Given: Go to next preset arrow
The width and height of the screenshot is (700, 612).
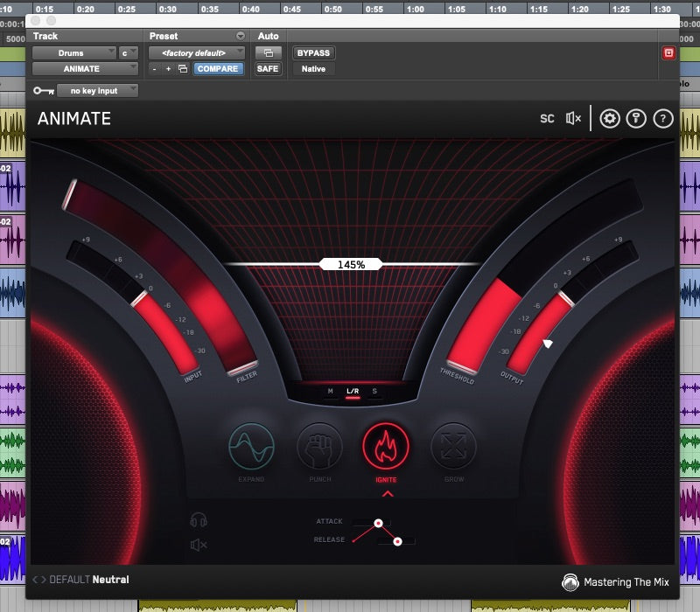Looking at the screenshot, I should (43, 580).
